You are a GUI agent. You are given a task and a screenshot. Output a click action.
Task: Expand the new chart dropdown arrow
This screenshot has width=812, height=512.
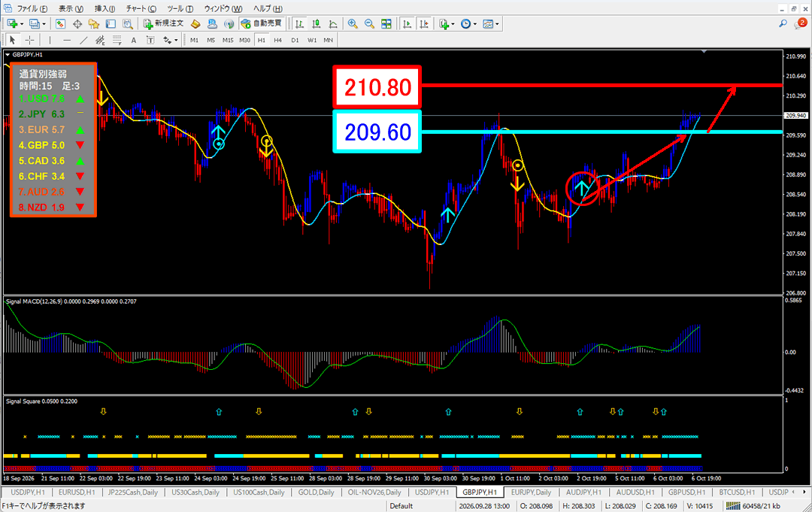pyautogui.click(x=22, y=24)
